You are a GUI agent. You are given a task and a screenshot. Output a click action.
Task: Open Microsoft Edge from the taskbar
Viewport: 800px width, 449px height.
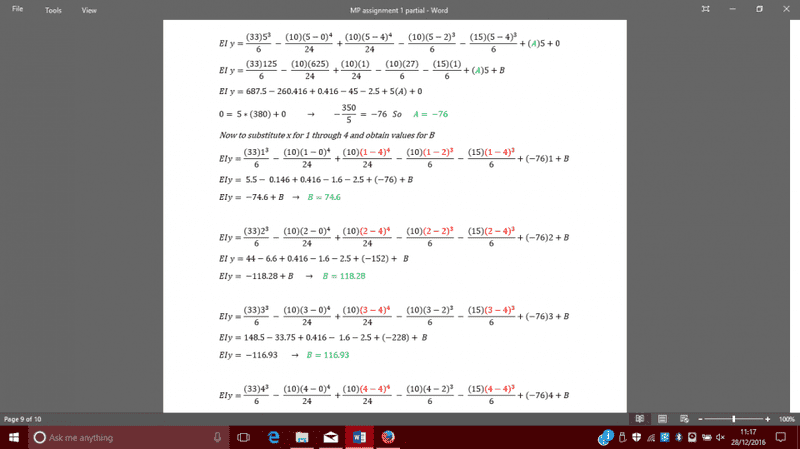(273, 437)
